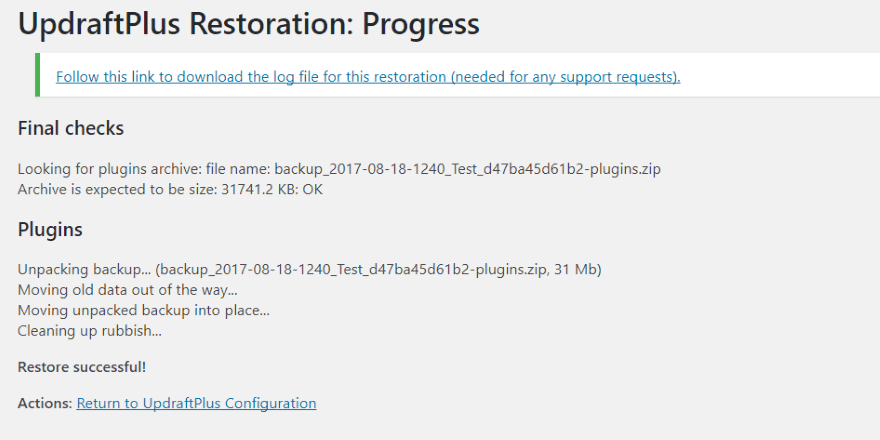Click Return to UpdraftPlus Configuration link
The height and width of the screenshot is (440, 880).
[196, 403]
